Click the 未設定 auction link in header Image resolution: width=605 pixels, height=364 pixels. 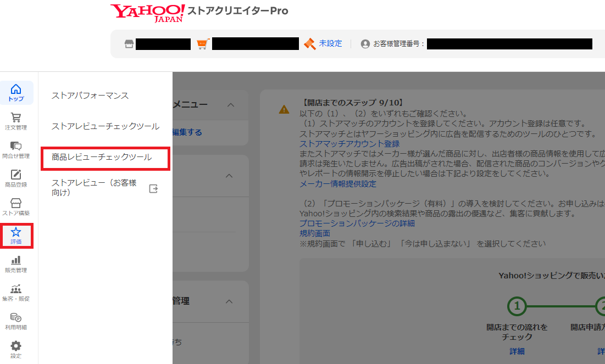pyautogui.click(x=330, y=43)
